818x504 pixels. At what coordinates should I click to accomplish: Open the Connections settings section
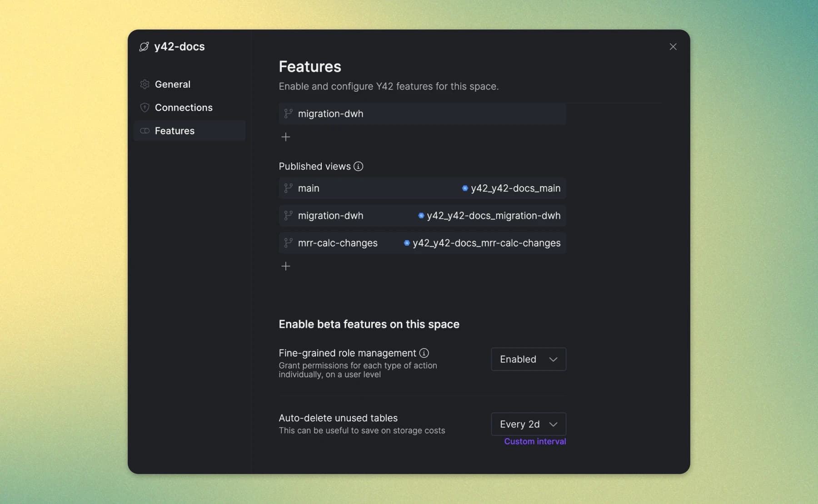[x=190, y=108]
